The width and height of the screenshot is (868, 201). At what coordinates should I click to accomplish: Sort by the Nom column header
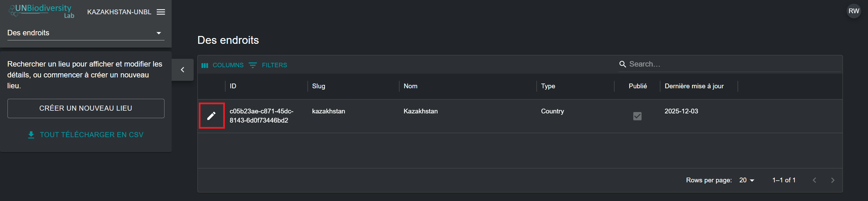410,86
